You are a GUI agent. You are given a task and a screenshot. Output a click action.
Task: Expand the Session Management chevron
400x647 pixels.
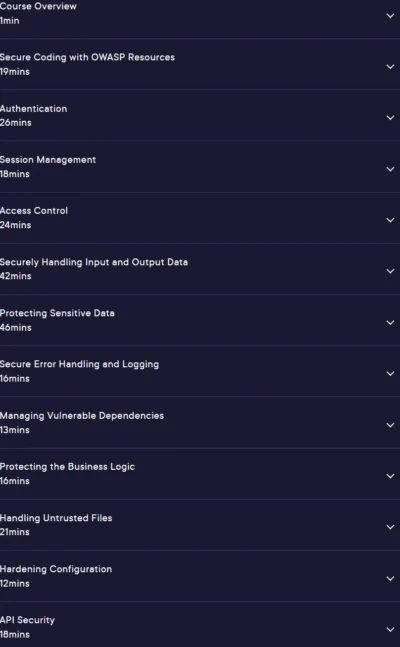pos(390,169)
